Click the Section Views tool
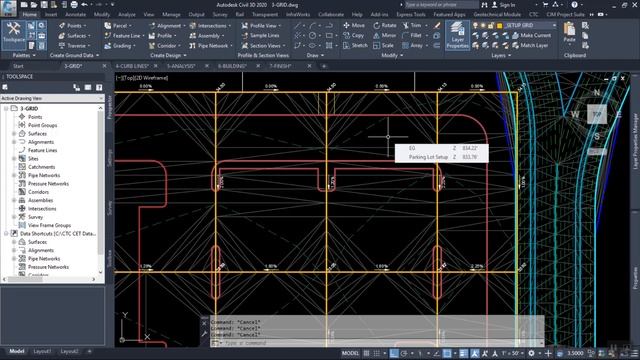Screen dimensions: 640x360 (x=262, y=46)
